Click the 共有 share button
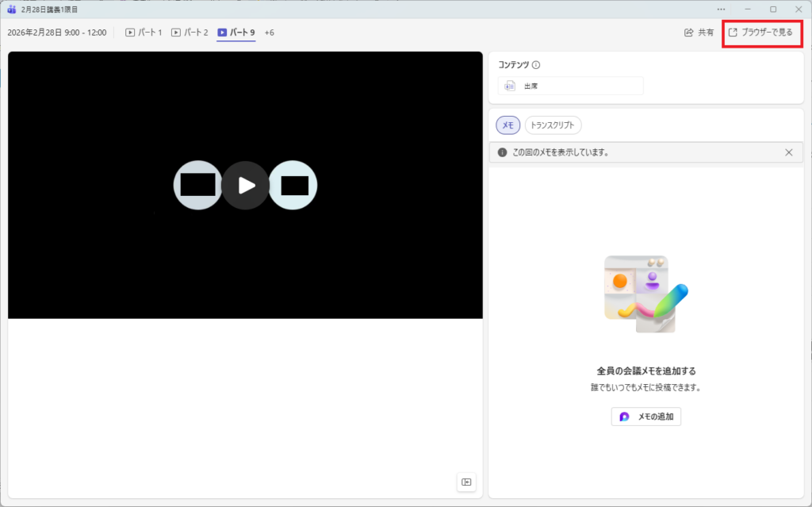812x507 pixels. [x=699, y=33]
